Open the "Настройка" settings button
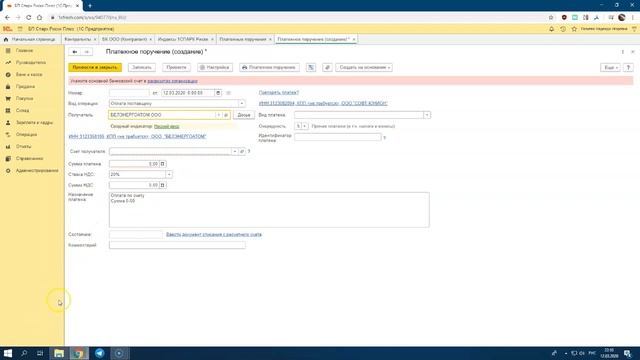 coord(215,67)
